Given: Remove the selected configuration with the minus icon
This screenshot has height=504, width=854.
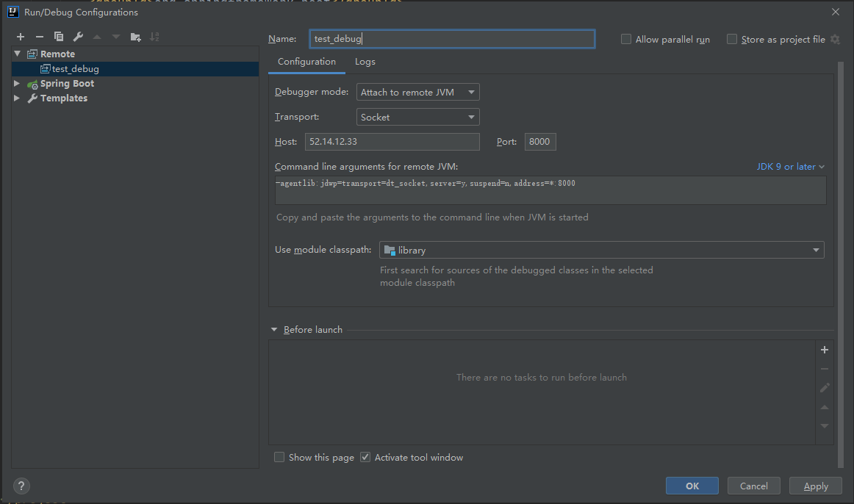Looking at the screenshot, I should [x=40, y=37].
